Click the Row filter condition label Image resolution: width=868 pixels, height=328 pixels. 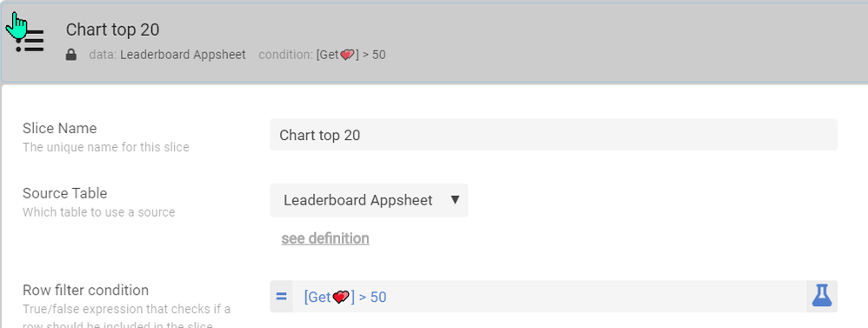[86, 290]
